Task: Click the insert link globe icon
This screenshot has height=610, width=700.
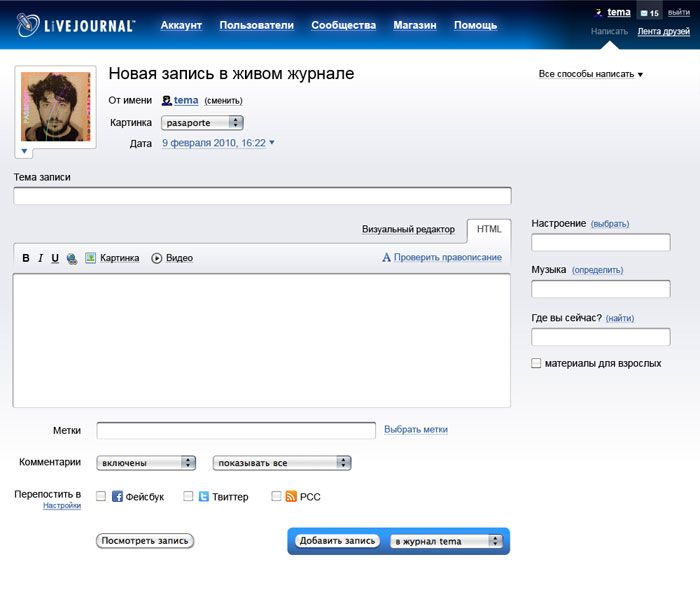Action: [x=72, y=258]
